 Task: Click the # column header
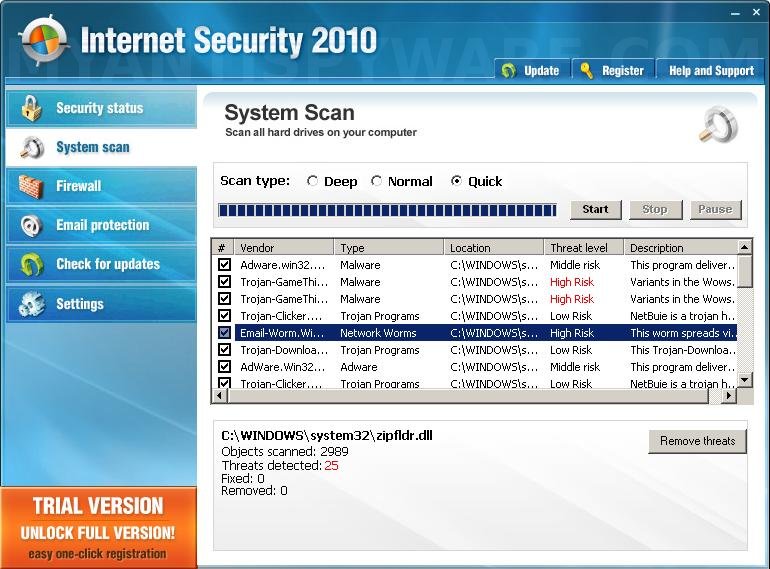[223, 247]
